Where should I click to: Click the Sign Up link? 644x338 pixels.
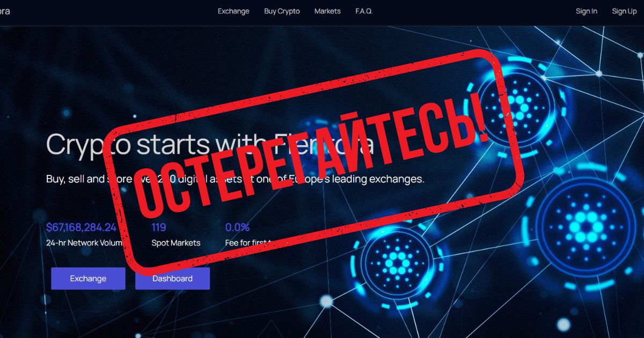(624, 11)
